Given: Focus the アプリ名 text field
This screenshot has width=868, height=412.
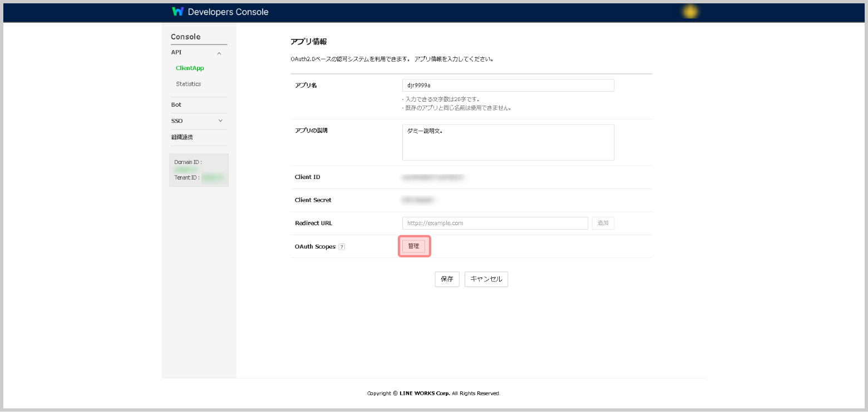Looking at the screenshot, I should (x=507, y=85).
